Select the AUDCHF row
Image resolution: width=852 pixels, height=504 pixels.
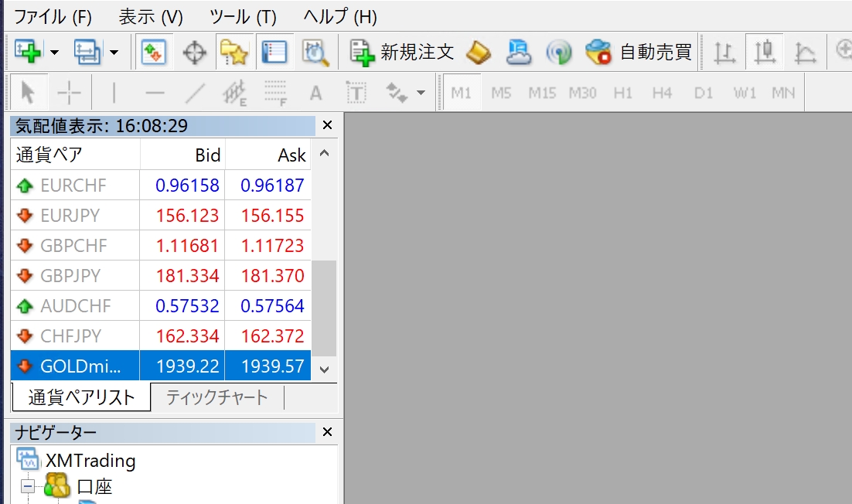161,306
